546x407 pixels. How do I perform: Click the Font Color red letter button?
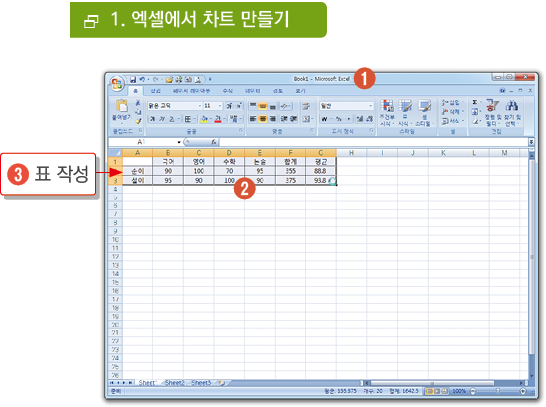tap(218, 119)
